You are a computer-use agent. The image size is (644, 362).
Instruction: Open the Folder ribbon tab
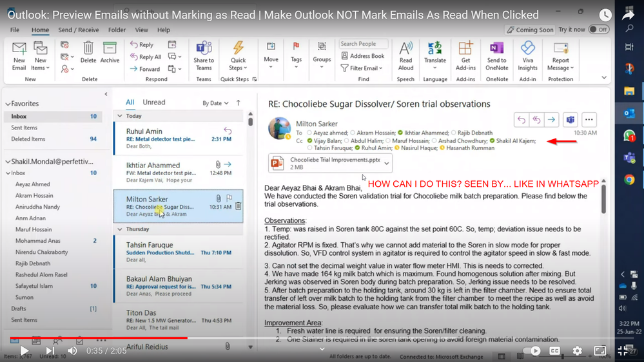(117, 30)
